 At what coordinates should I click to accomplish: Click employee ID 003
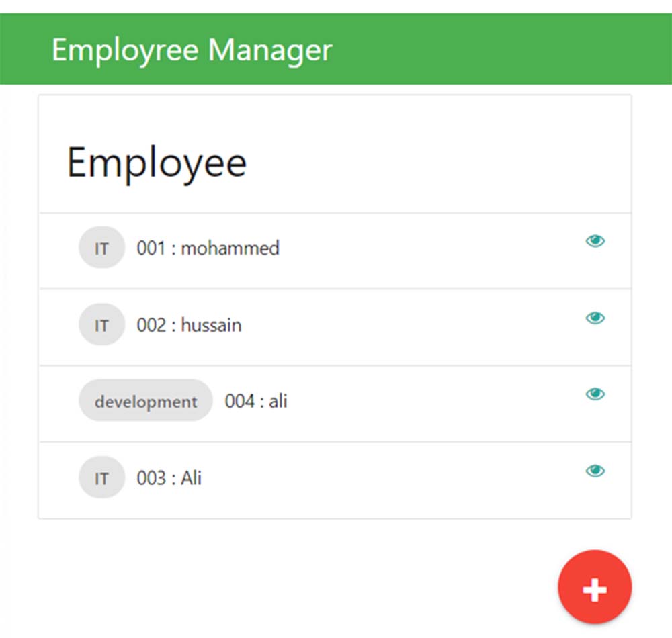(151, 478)
